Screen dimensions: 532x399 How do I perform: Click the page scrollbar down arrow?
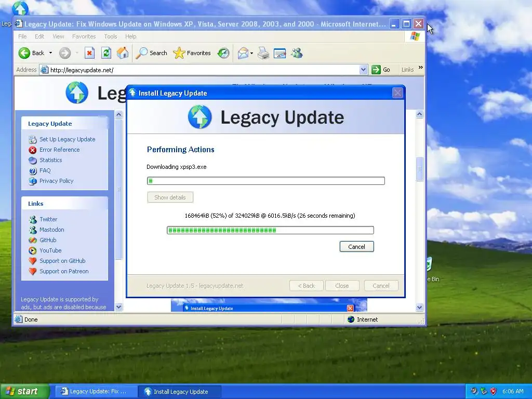[419, 308]
